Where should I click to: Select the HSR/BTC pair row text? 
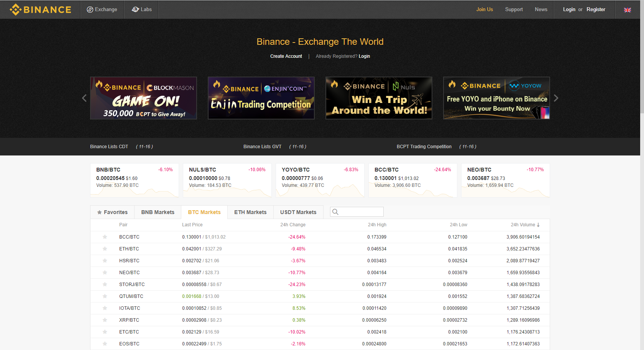(129, 261)
